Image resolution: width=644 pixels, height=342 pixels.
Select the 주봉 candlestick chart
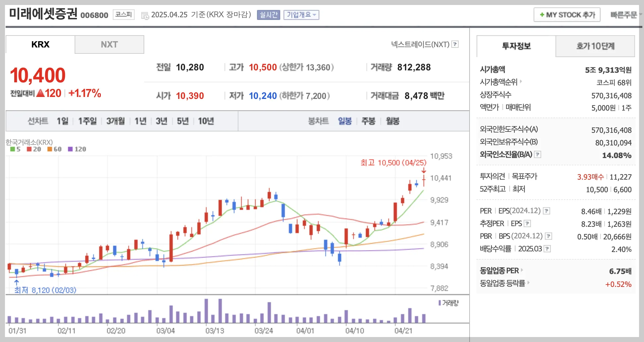(x=368, y=121)
